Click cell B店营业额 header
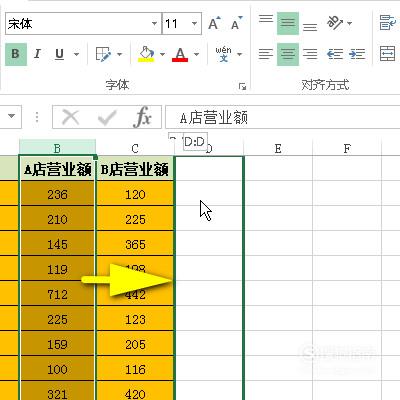The height and width of the screenshot is (400, 400). pos(135,169)
